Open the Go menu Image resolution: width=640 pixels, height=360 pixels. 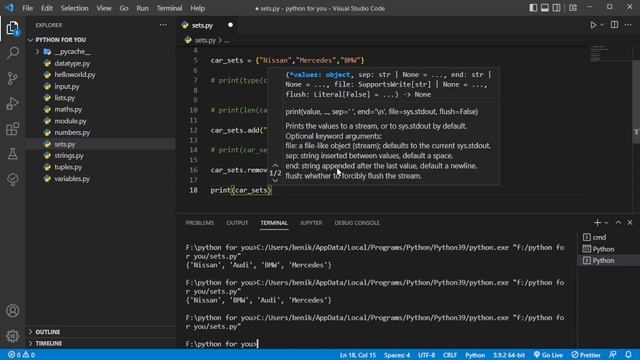pos(124,8)
